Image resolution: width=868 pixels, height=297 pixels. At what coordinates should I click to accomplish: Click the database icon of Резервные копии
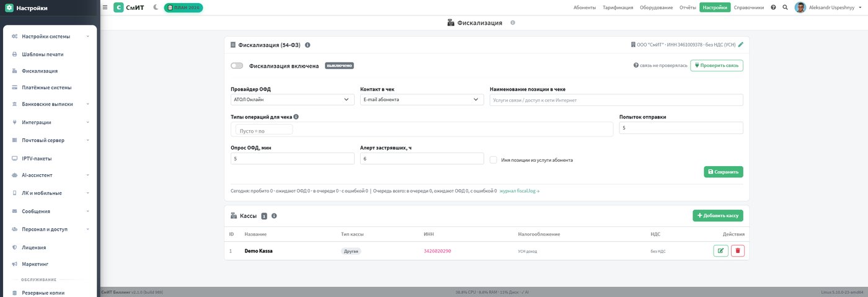[x=14, y=293]
